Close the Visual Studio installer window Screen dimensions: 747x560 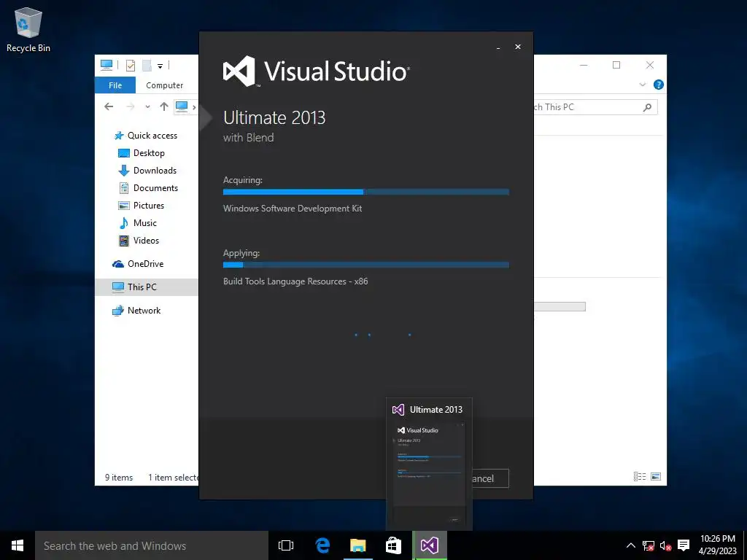(518, 47)
